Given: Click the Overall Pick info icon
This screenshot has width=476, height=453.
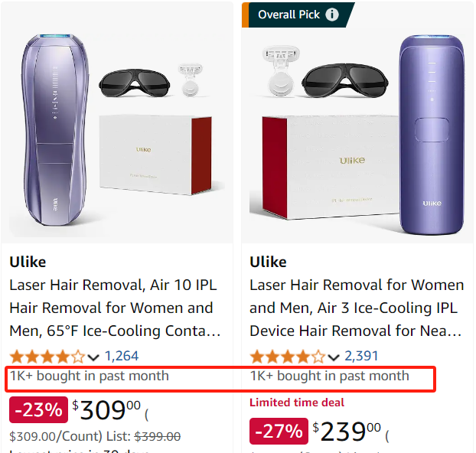Looking at the screenshot, I should coord(332,15).
